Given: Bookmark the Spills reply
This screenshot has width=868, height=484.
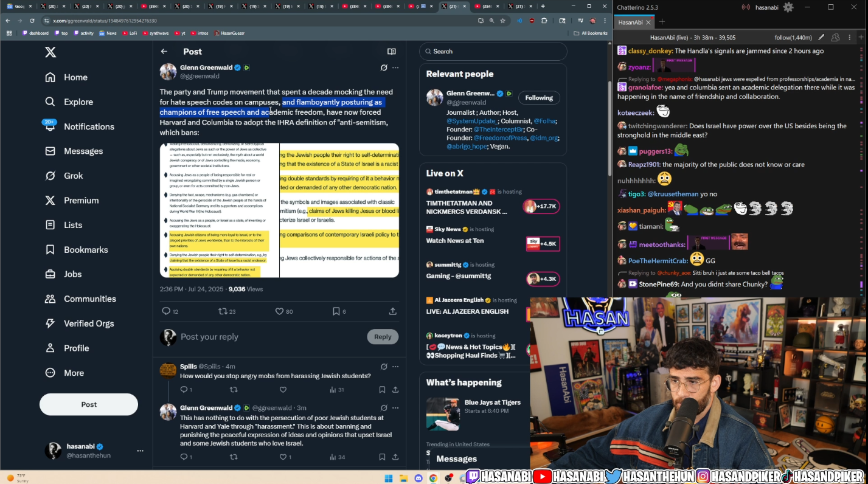Looking at the screenshot, I should [x=382, y=390].
